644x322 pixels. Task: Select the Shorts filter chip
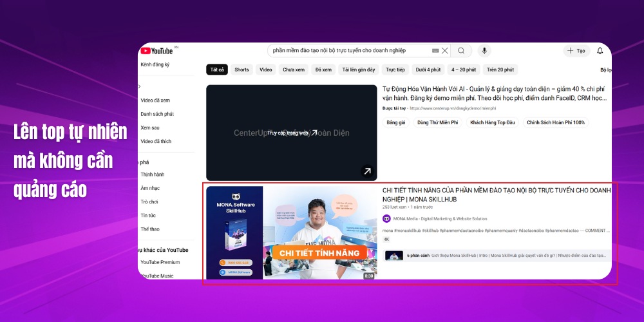pyautogui.click(x=241, y=70)
